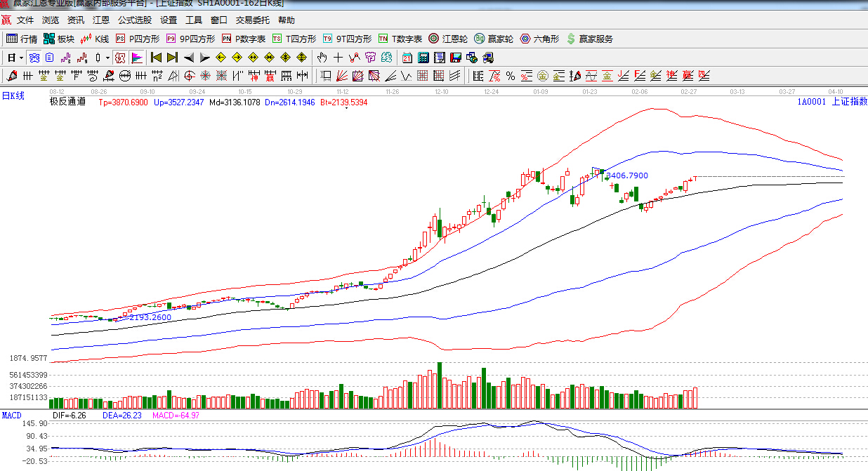The image size is (868, 471).
Task: Open the 江恩轮 Gann wheel view
Action: click(448, 39)
